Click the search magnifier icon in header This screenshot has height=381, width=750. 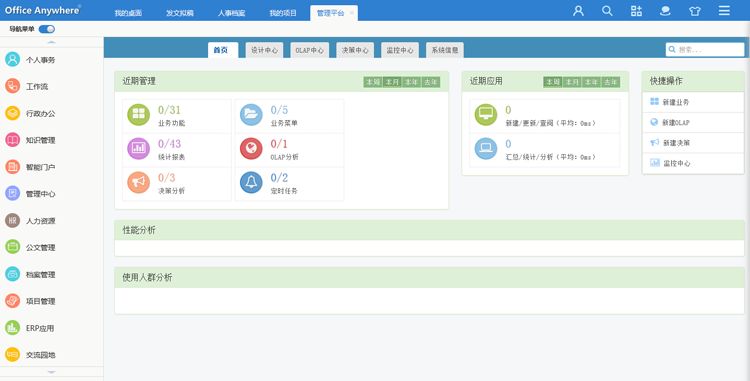point(607,11)
